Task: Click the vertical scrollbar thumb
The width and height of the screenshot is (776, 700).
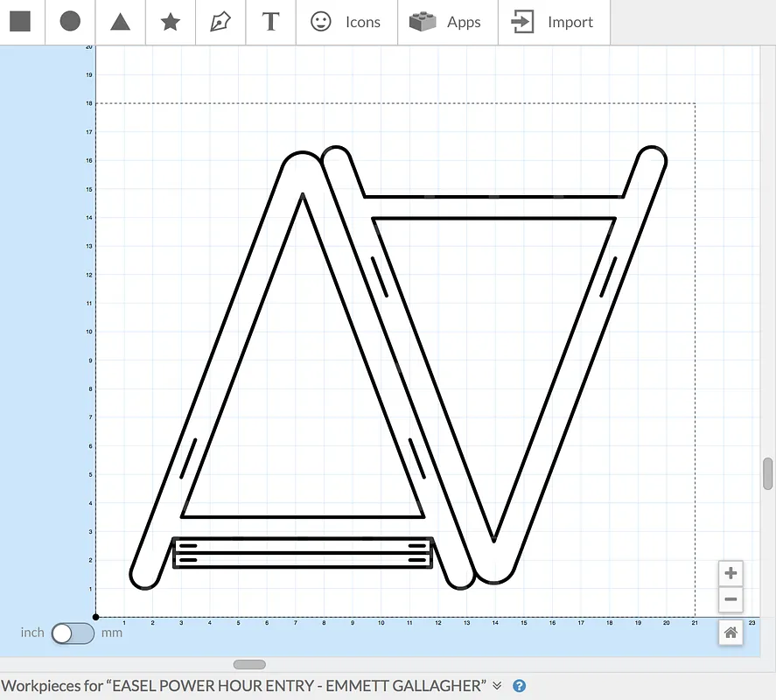Action: coord(768,473)
